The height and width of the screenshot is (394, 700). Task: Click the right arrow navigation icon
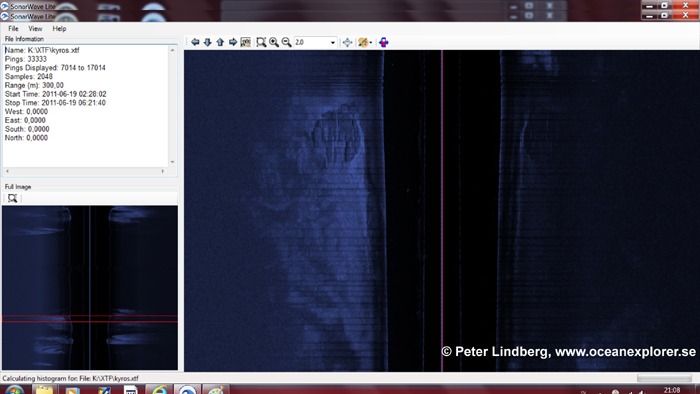point(233,42)
